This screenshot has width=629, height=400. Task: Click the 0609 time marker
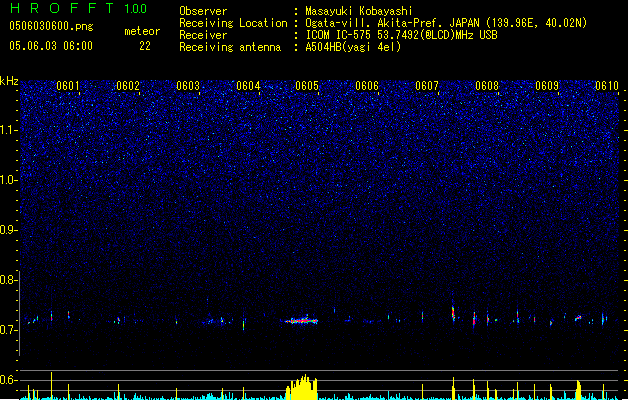pyautogui.click(x=547, y=86)
